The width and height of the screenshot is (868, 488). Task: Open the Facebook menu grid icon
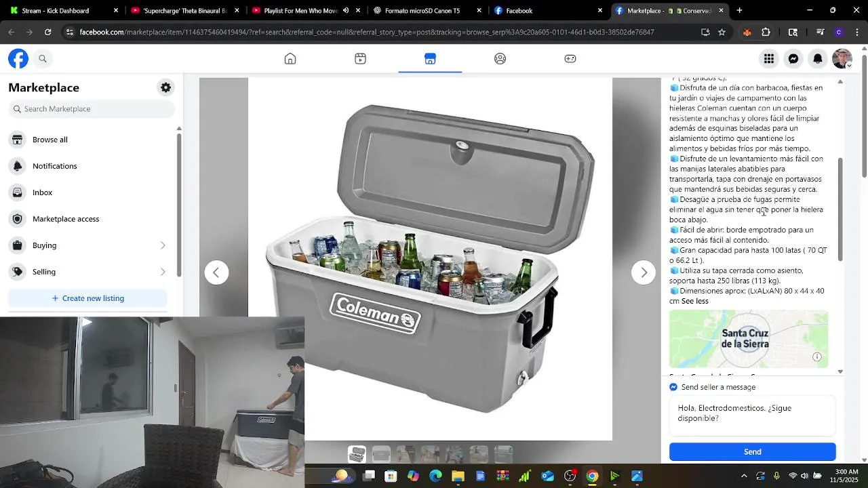tap(768, 59)
